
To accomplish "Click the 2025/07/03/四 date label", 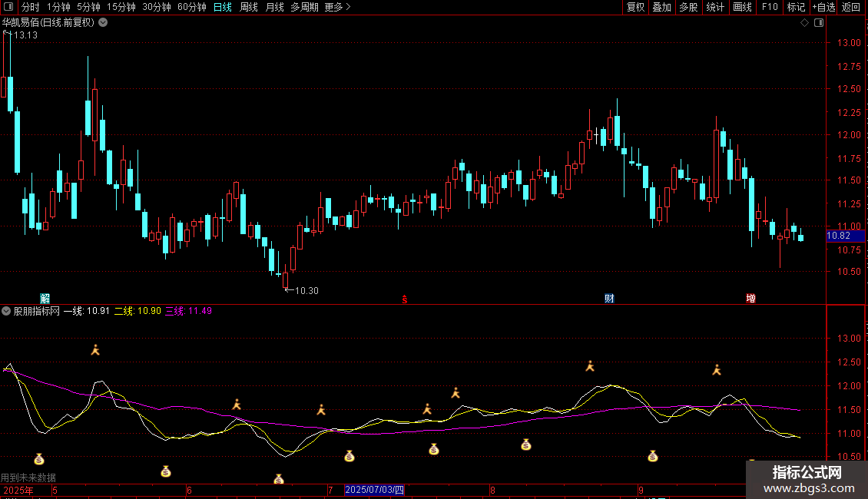I will click(374, 490).
